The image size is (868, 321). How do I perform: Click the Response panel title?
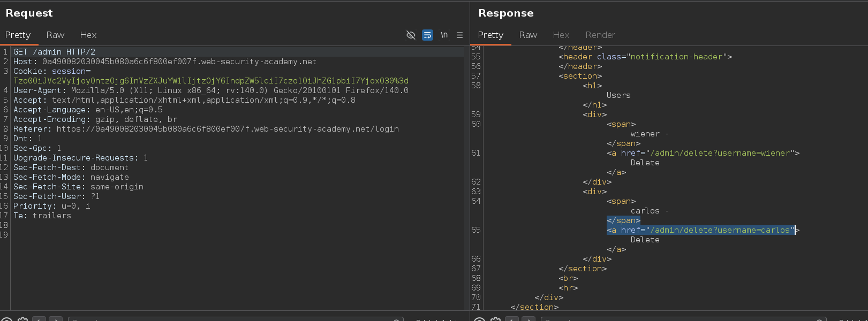tap(506, 13)
